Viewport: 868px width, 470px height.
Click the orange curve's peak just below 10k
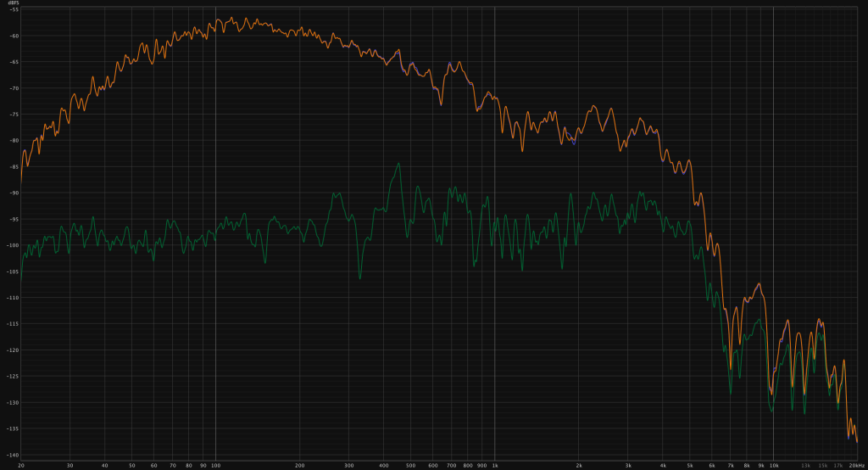pos(761,285)
